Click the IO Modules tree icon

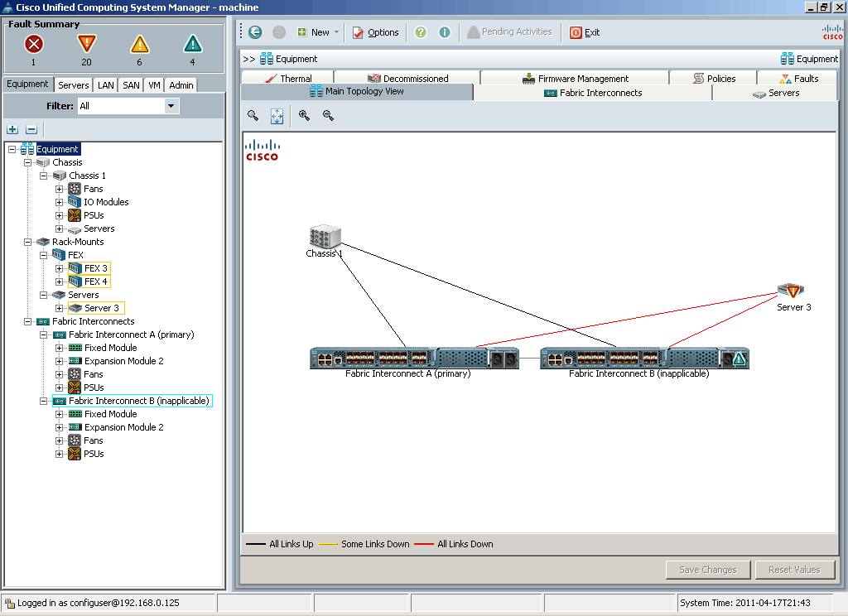click(75, 202)
